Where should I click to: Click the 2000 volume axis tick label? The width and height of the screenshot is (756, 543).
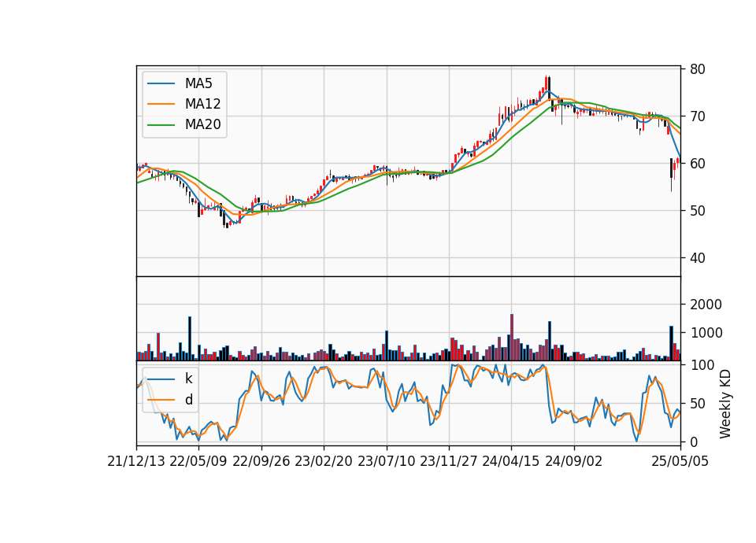click(706, 305)
